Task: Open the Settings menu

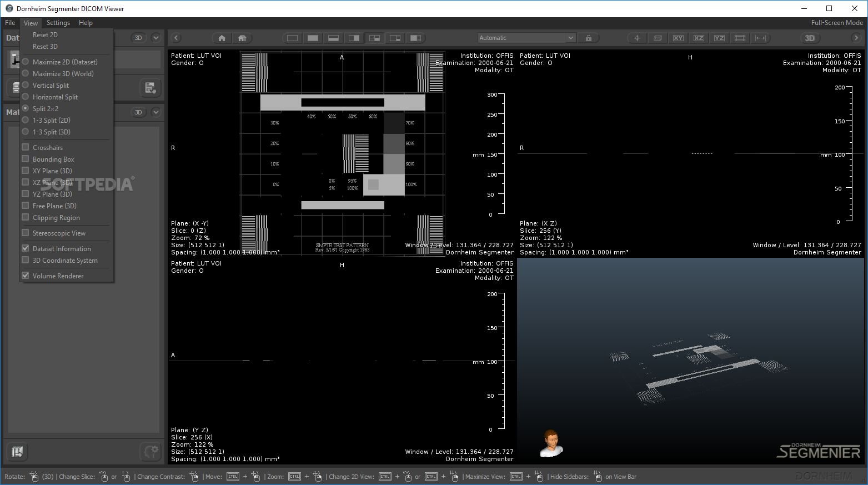Action: point(58,23)
